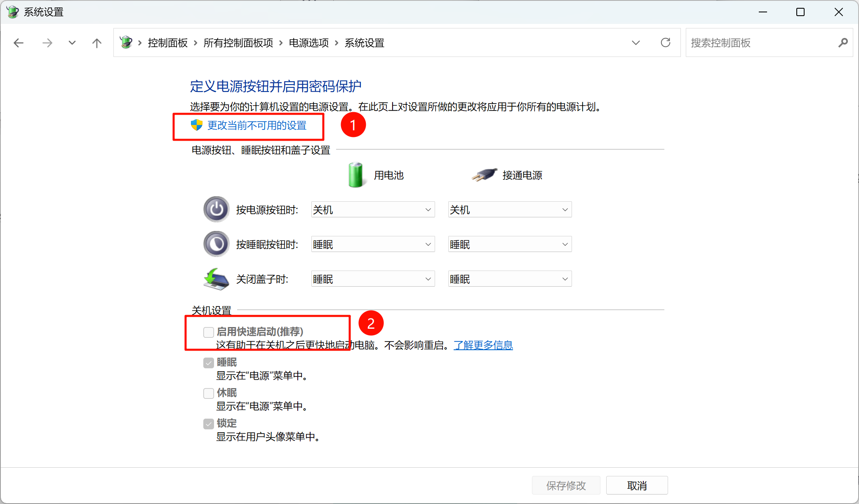
Task: Open sleep button on-battery dropdown
Action: tap(373, 244)
